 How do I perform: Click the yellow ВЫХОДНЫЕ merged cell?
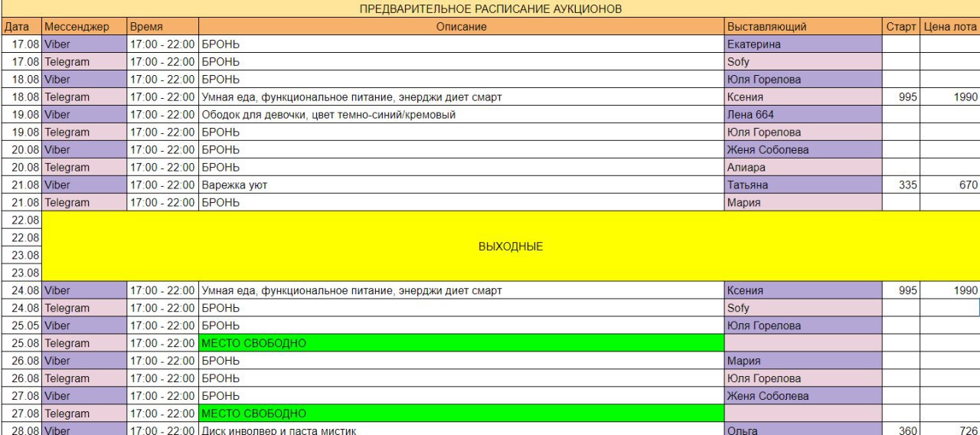point(511,247)
